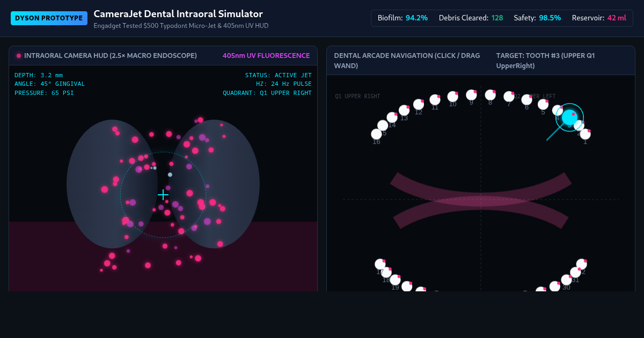The height and width of the screenshot is (338, 644).
Task: Click the highlighted cyan tooth 3 marker
Action: (569, 117)
